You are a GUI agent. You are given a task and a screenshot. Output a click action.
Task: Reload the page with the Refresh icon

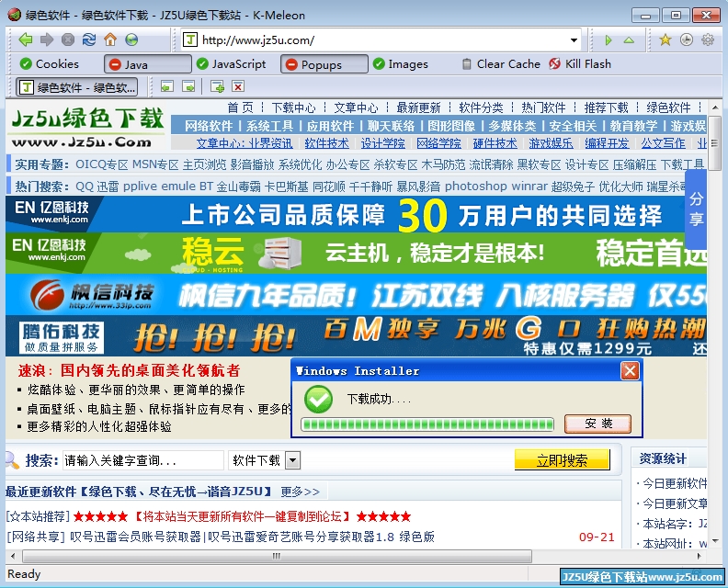(x=89, y=40)
